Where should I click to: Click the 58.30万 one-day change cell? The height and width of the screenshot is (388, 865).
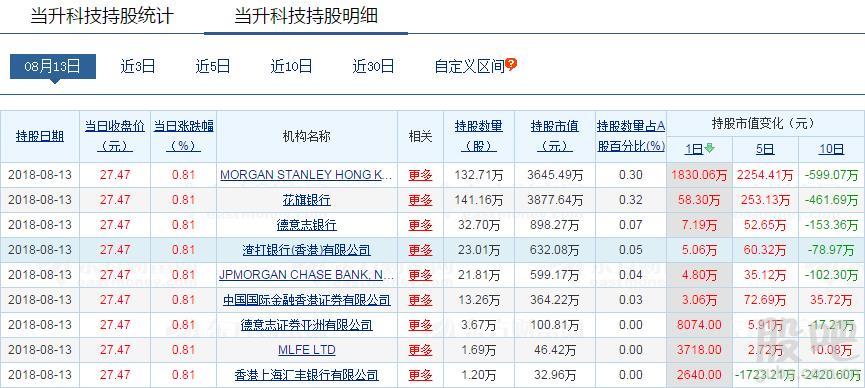pos(699,200)
